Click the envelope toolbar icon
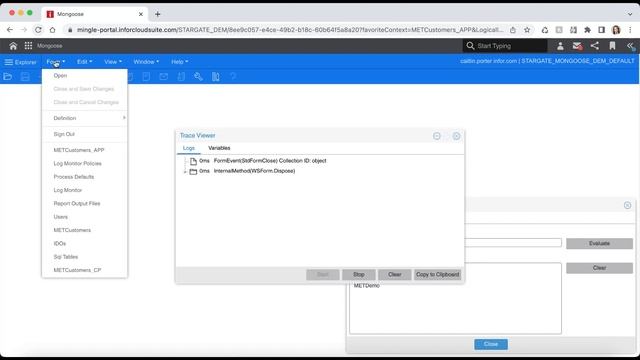This screenshot has height=360, width=640. point(164,76)
